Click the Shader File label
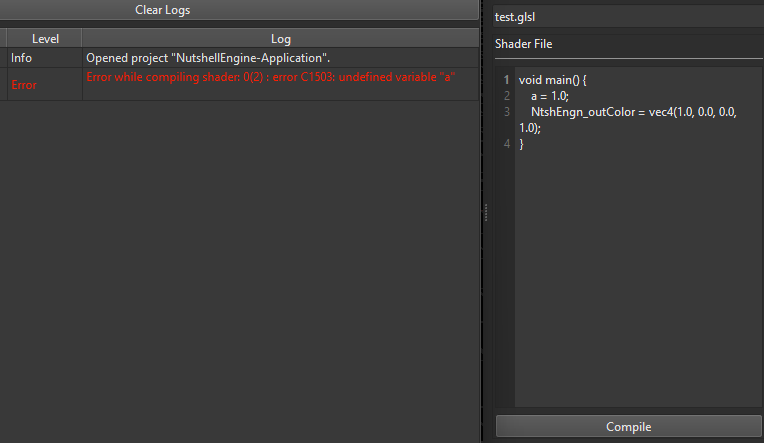Viewport: 764px width, 443px height. 523,44
